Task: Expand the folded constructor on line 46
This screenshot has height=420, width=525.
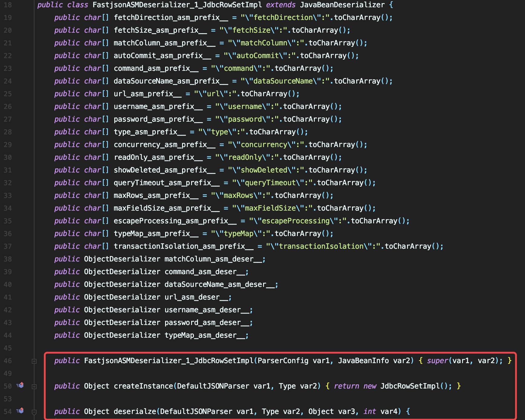Action: coord(34,361)
